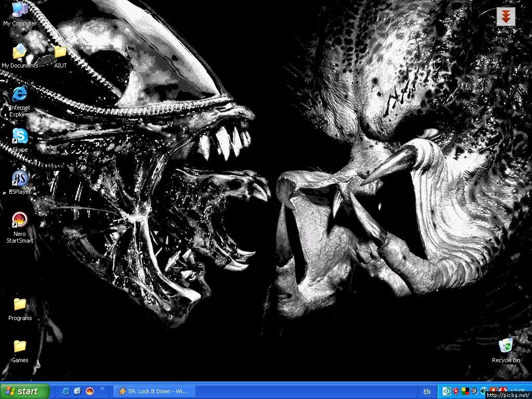Select the My Documents desktop icon

20,56
